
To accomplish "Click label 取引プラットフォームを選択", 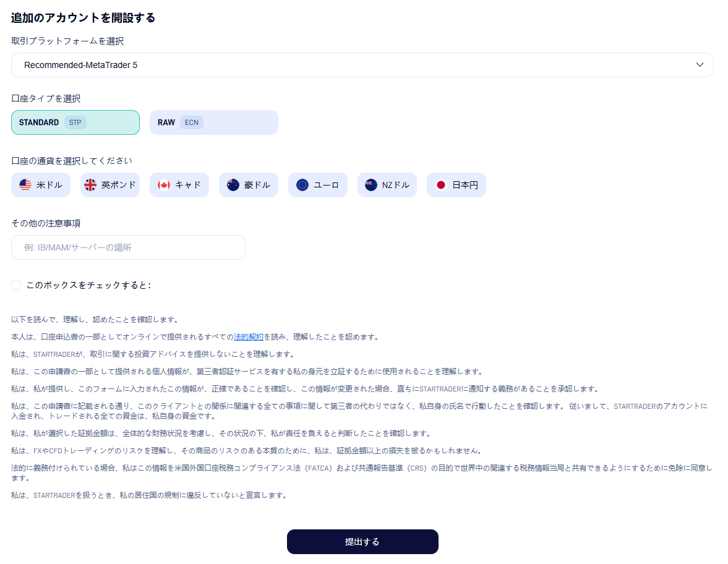I will point(67,41).
